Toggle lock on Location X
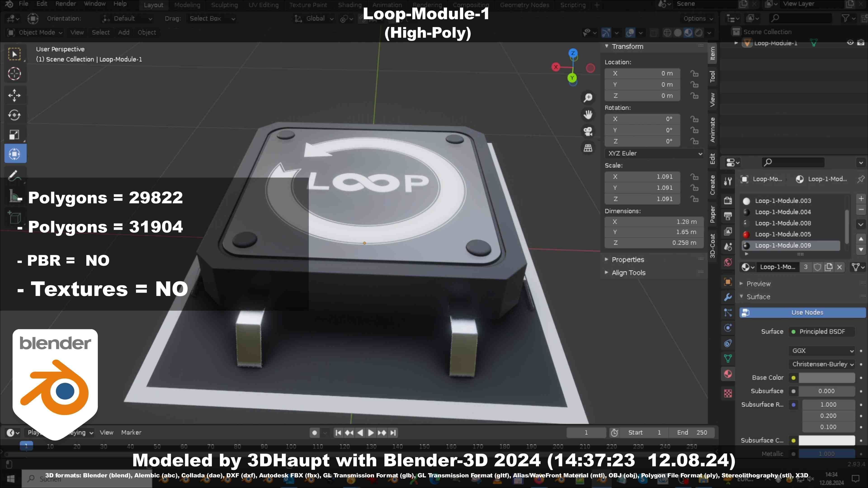 pyautogui.click(x=694, y=73)
